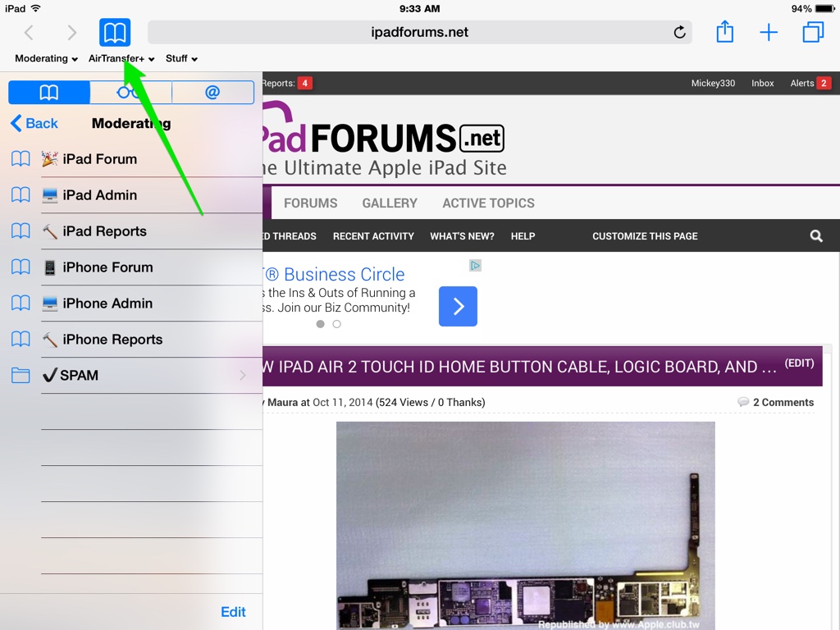Tap the blue arrow button on ad

(458, 307)
